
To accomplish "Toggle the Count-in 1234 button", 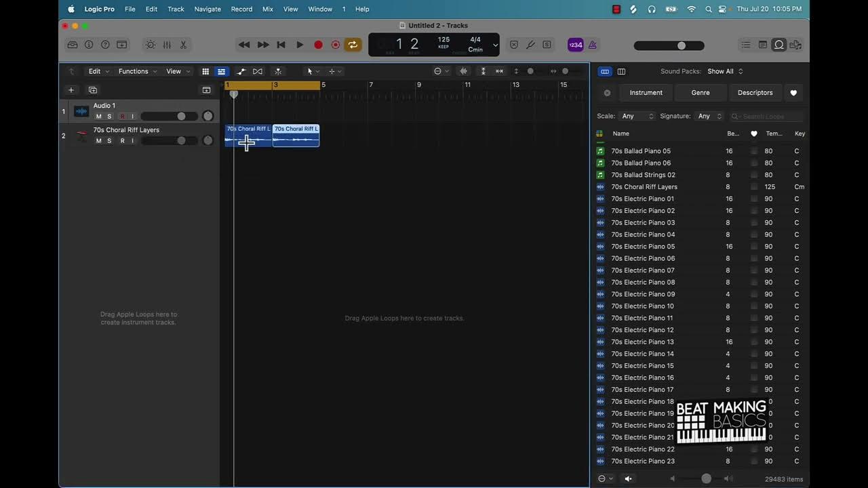I will (x=575, y=45).
